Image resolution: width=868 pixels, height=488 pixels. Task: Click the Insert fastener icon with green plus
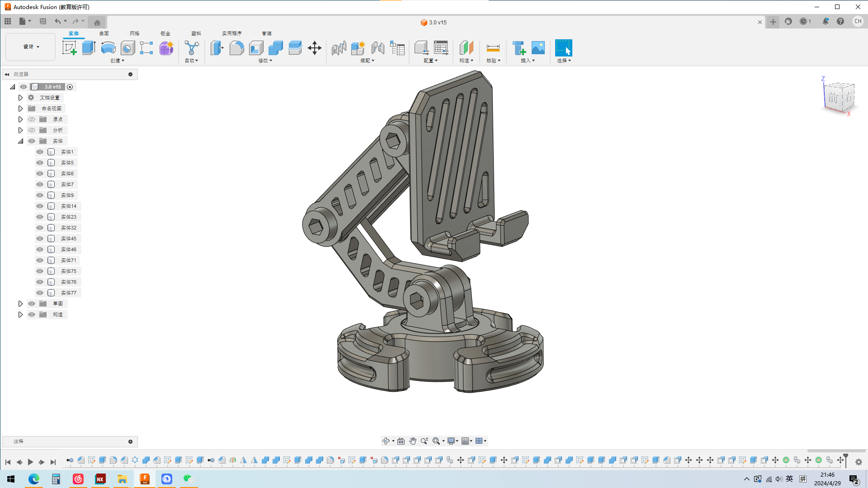[x=519, y=48]
